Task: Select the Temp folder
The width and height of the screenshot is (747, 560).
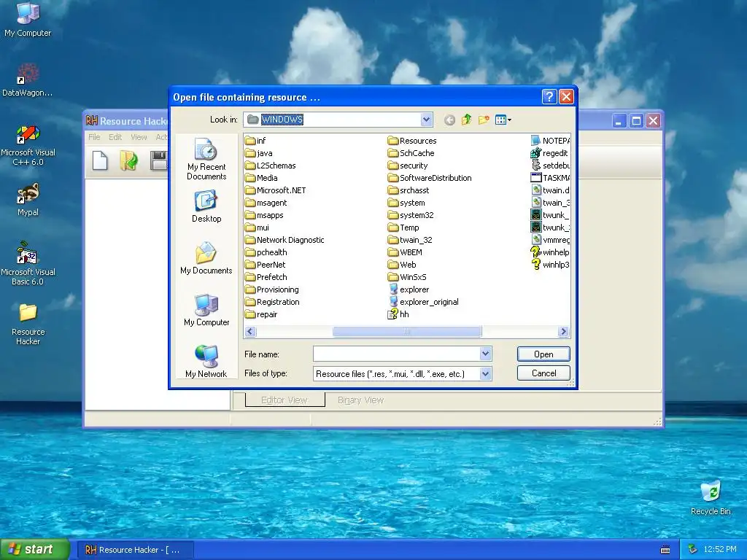Action: [x=403, y=227]
